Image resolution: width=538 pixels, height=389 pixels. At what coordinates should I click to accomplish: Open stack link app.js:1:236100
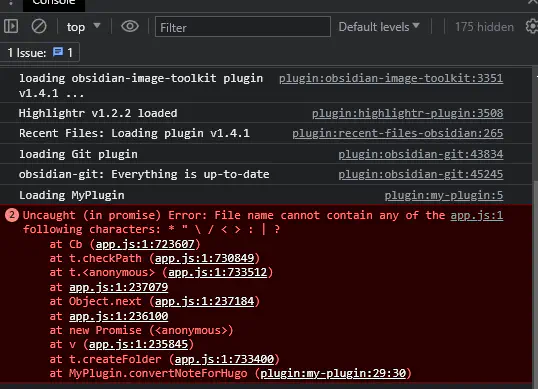pyautogui.click(x=119, y=316)
